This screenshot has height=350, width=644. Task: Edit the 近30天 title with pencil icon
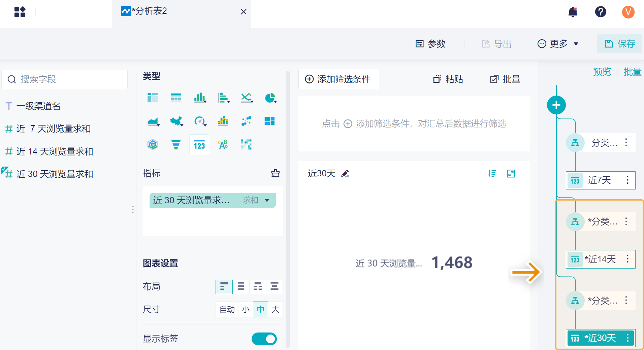(345, 174)
